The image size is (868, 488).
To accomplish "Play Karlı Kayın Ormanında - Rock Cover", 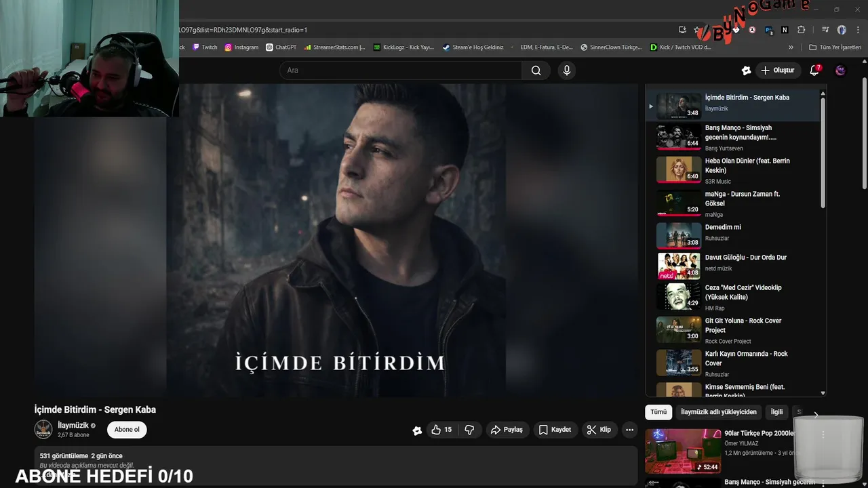I will (x=732, y=364).
